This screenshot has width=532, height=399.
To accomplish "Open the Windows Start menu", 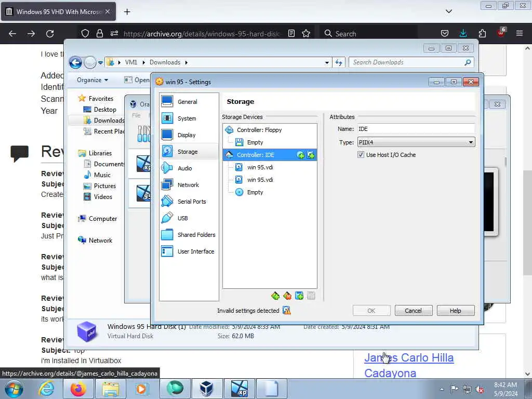I will pos(14,389).
